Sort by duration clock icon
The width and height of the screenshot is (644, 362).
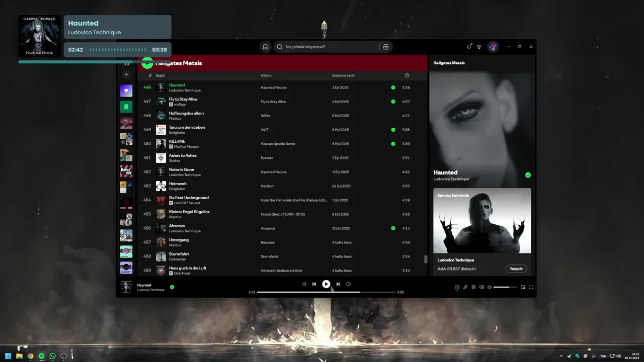[407, 75]
